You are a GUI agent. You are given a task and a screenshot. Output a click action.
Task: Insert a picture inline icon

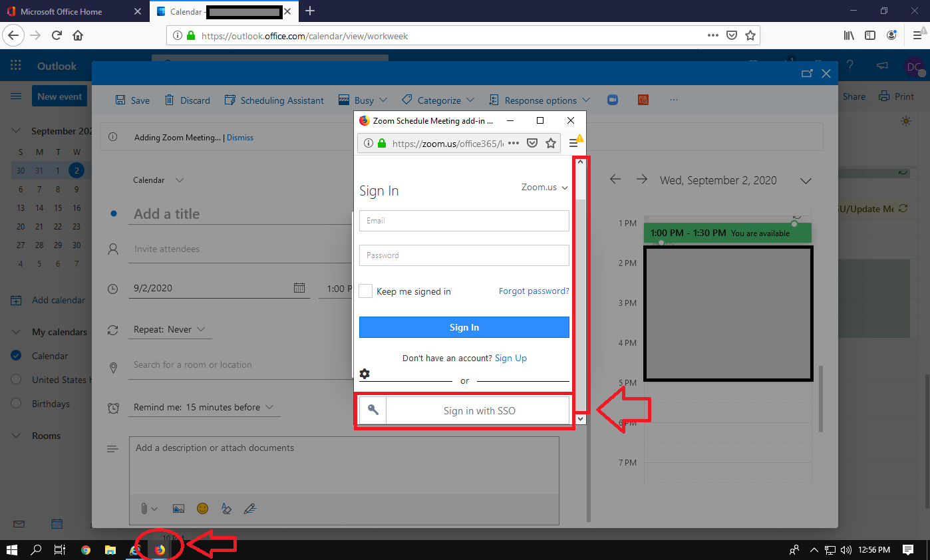pyautogui.click(x=178, y=508)
